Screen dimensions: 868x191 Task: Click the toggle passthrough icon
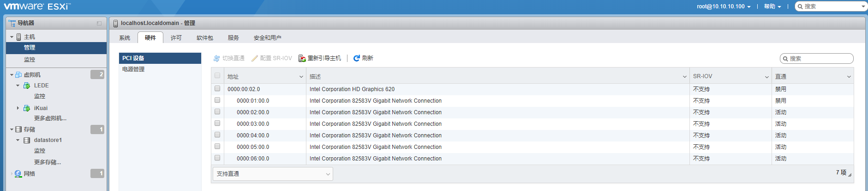click(216, 58)
